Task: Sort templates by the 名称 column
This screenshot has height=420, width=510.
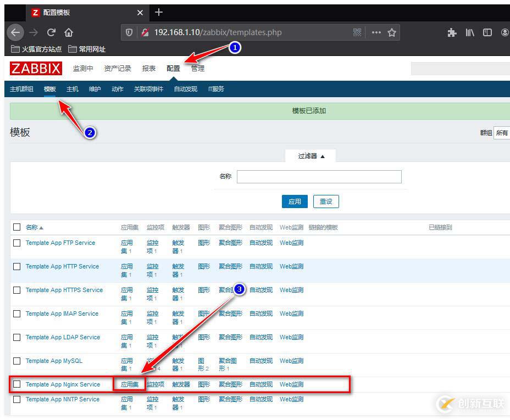Action: [34, 227]
